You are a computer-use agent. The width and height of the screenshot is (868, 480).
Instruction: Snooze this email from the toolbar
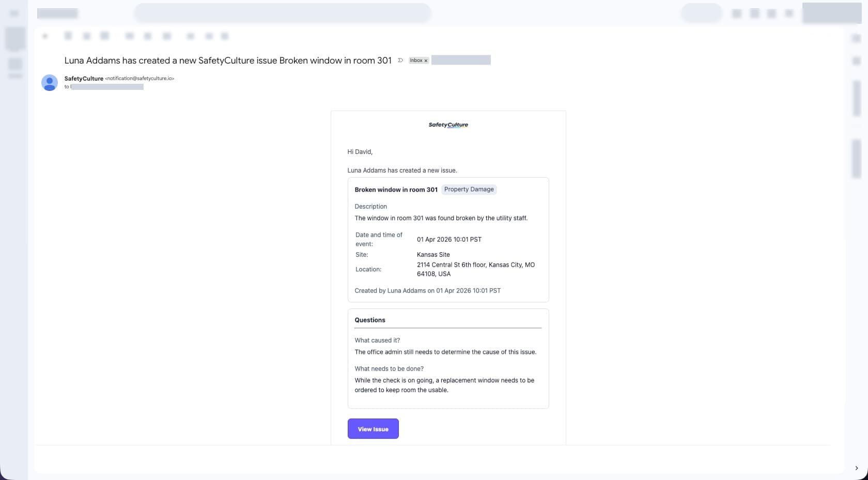[148, 36]
